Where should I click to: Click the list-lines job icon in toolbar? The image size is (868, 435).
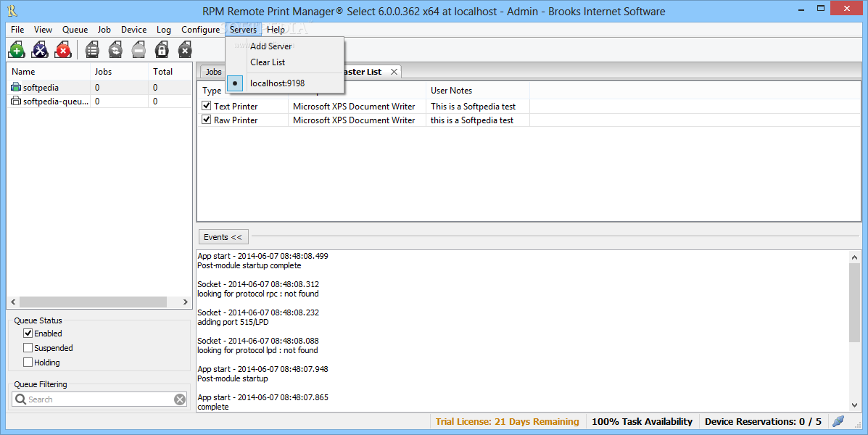tap(92, 50)
